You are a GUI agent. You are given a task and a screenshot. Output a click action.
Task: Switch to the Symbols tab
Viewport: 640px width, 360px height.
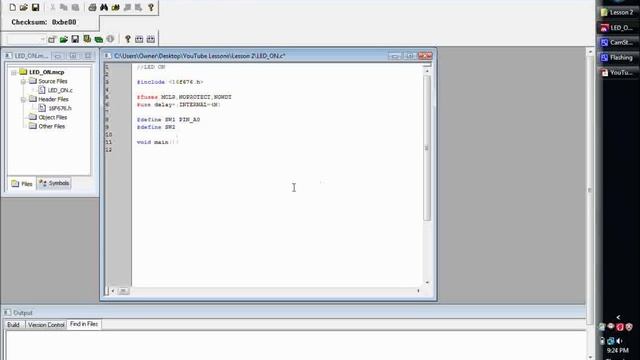tap(54, 183)
